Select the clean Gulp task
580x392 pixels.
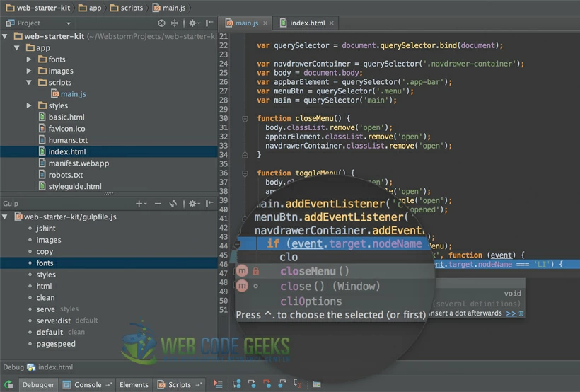click(45, 298)
